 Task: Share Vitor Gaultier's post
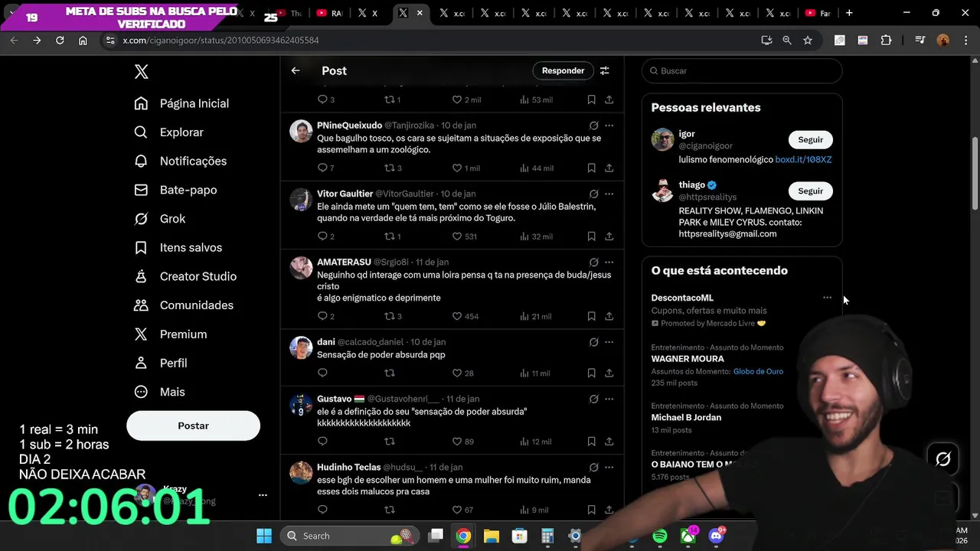click(x=609, y=236)
